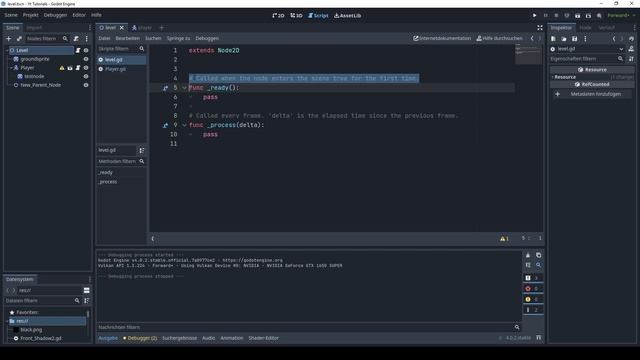The width and height of the screenshot is (640, 360).
Task: Add a new node with plus icon
Action: 9,38
